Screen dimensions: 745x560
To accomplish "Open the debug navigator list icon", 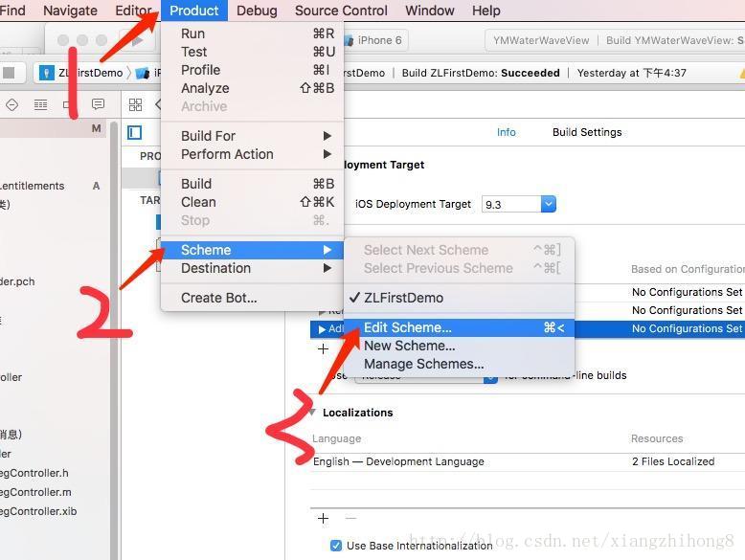I will click(41, 104).
